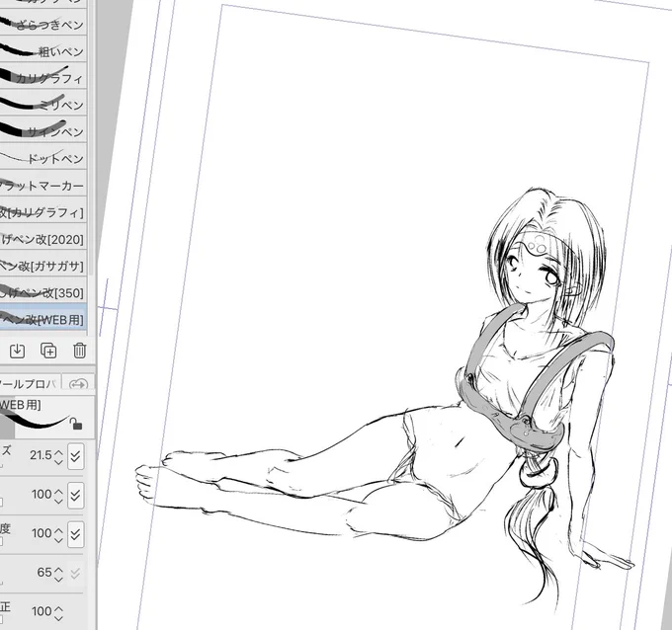Open dynamics settings beside 21.5

pyautogui.click(x=75, y=456)
